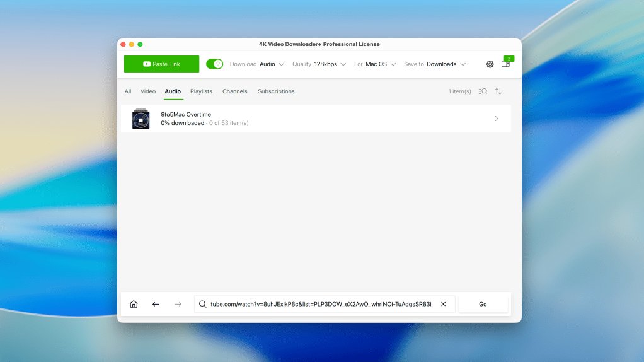Viewport: 644px width, 362px height.
Task: Click the browser home icon
Action: point(134,304)
